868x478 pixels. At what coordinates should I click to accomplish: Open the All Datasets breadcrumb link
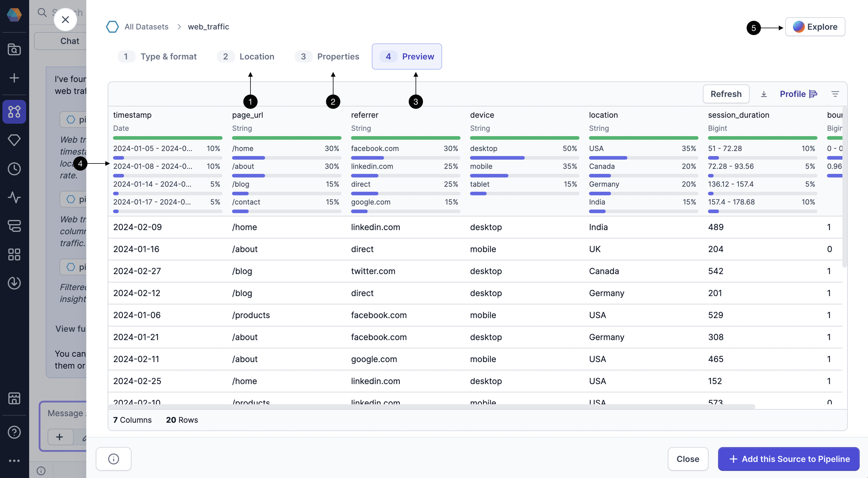[146, 26]
